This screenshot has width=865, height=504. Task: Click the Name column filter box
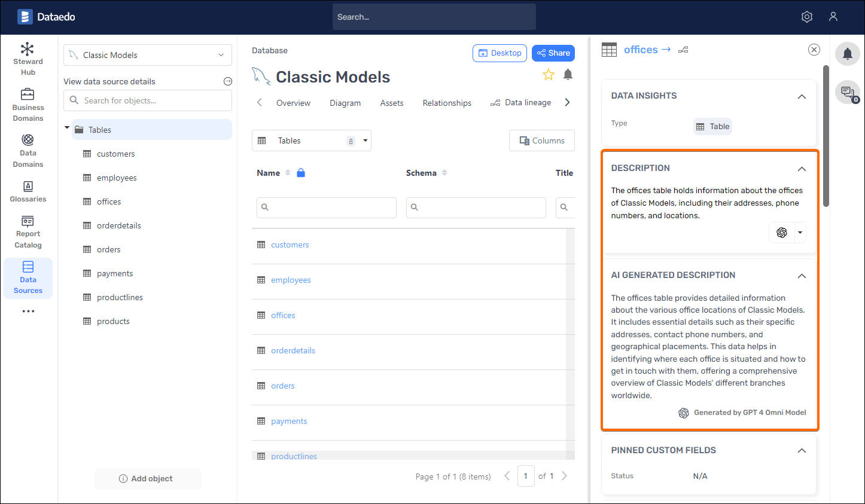(327, 207)
